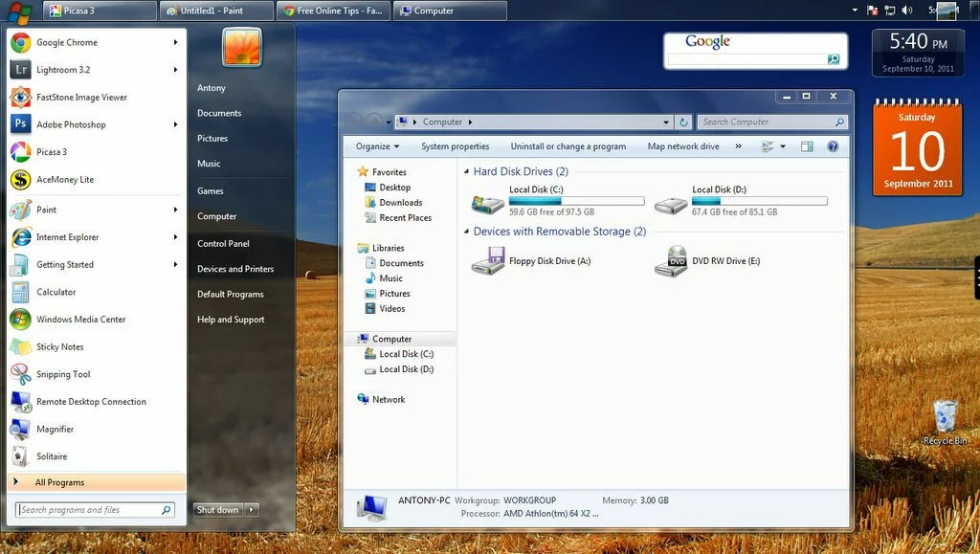Screen dimensions: 980x554
Task: Open the address bar history dropdown
Action: pyautogui.click(x=666, y=122)
